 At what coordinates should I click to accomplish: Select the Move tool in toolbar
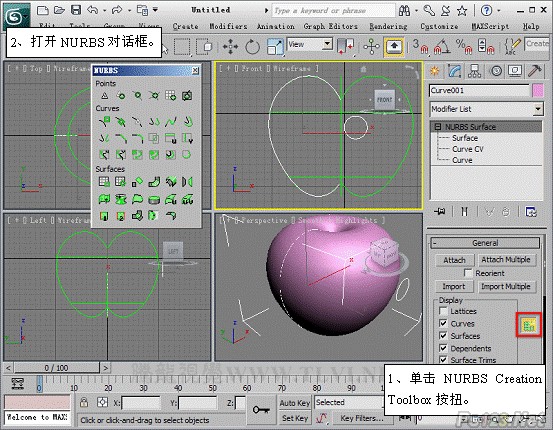(x=230, y=47)
